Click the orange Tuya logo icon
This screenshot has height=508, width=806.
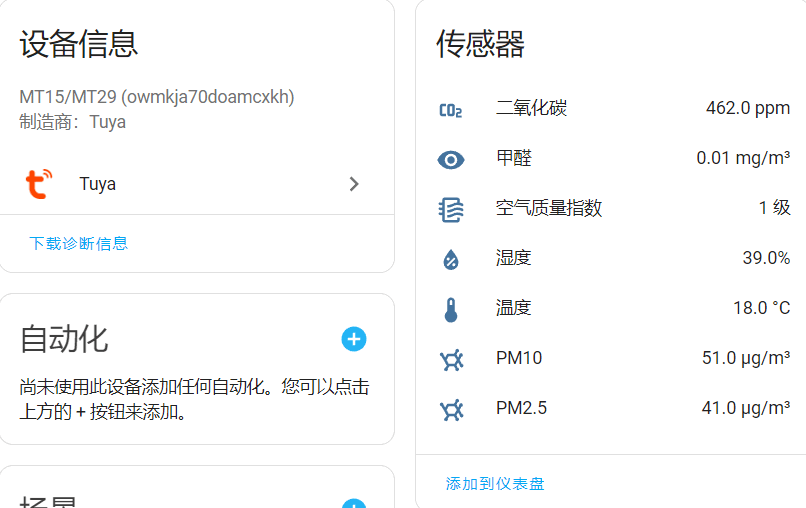(x=38, y=184)
